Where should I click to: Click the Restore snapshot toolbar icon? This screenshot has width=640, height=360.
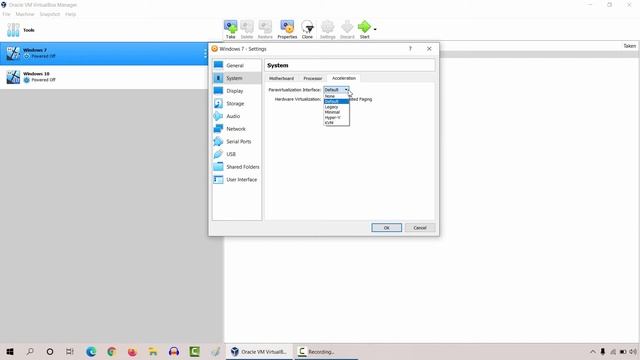click(265, 27)
